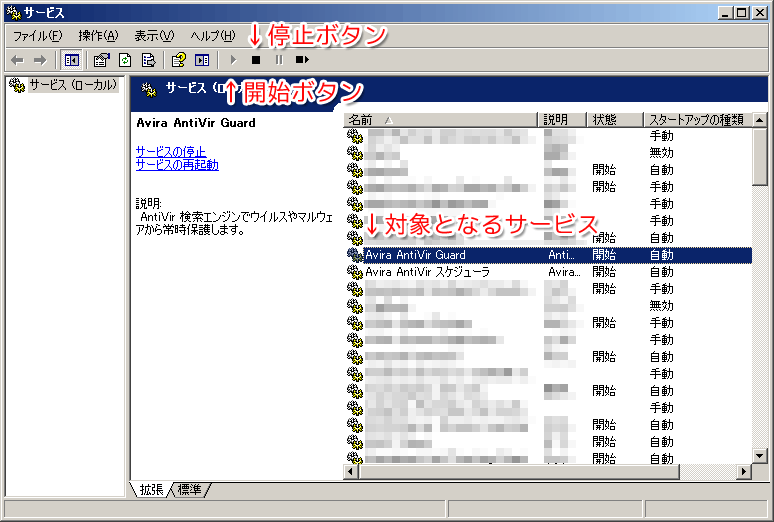Close the サービス window
The width and height of the screenshot is (774, 522).
click(759, 13)
